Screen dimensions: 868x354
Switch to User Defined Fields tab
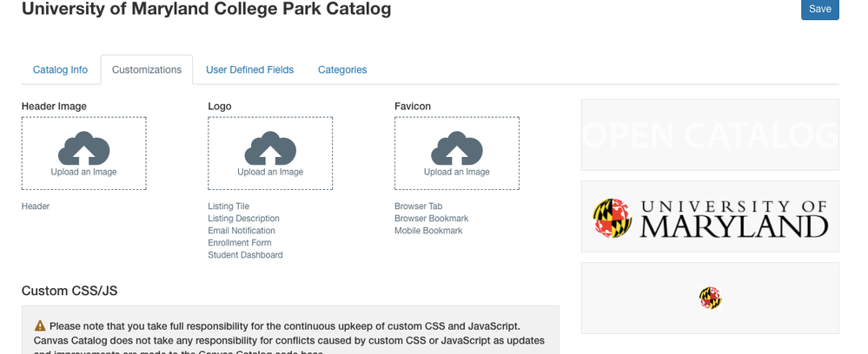click(x=249, y=69)
